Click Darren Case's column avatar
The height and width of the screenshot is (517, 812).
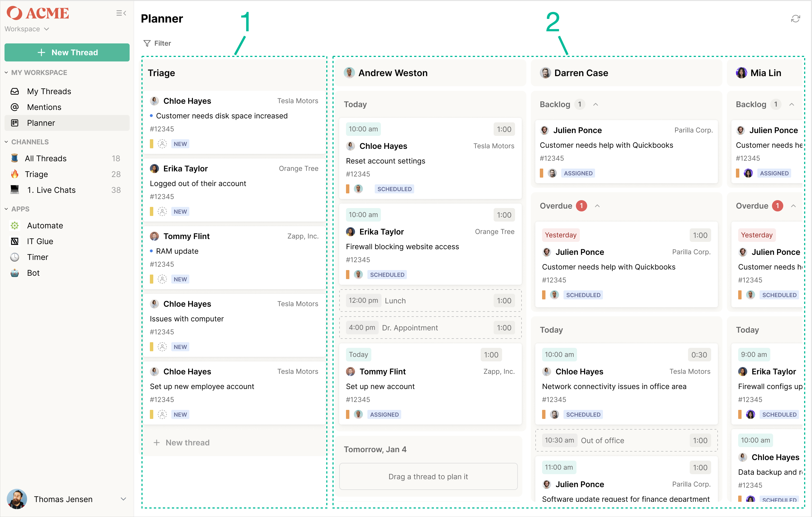(x=545, y=73)
